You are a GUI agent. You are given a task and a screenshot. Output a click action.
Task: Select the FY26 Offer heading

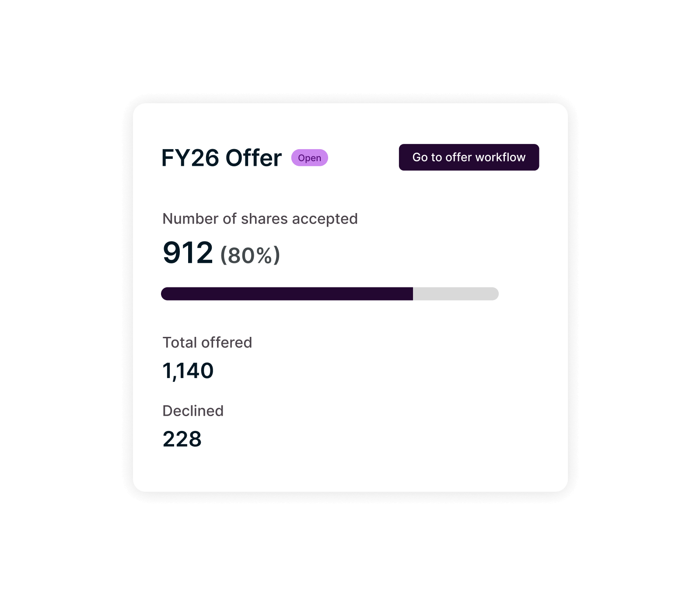(x=221, y=158)
